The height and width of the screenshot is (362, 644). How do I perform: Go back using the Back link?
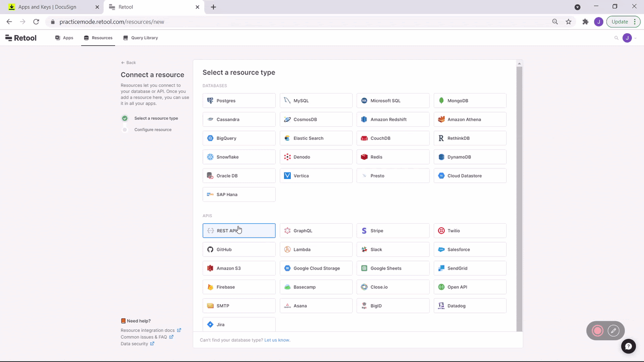128,63
